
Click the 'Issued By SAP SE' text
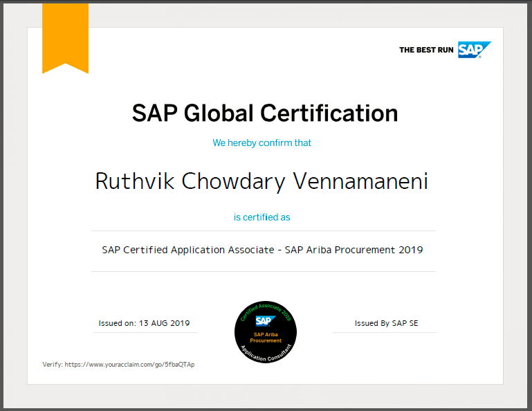pyautogui.click(x=386, y=323)
